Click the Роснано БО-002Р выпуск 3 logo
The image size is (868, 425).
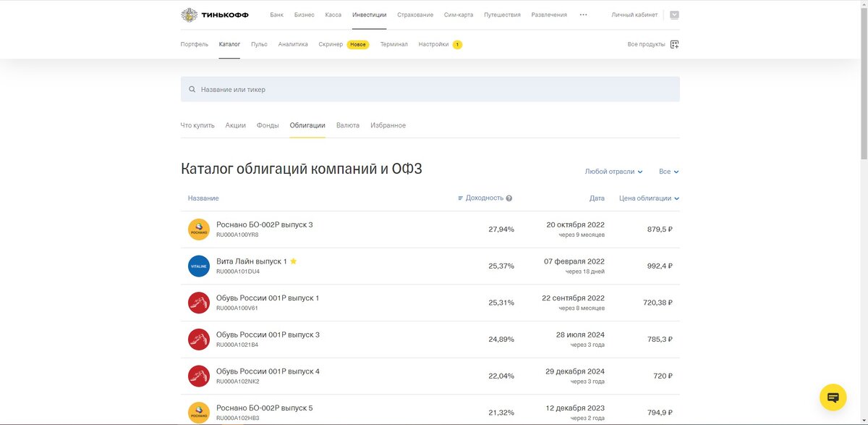pyautogui.click(x=199, y=230)
